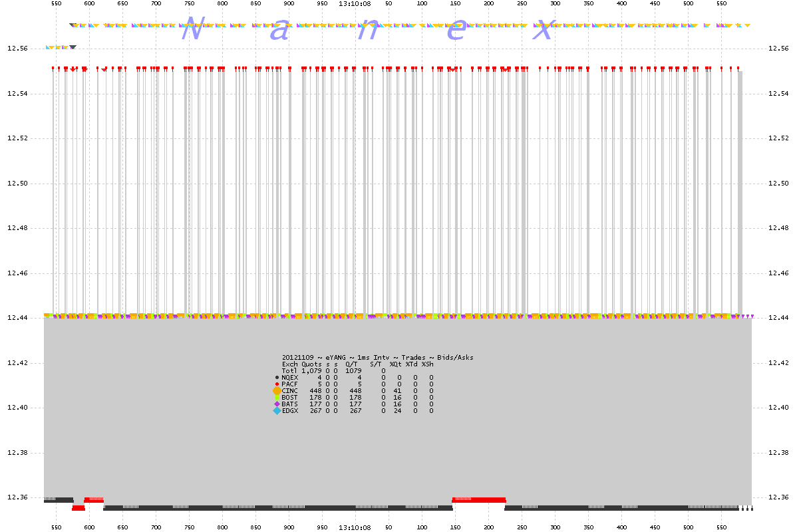Click the red PACF legend dot
The height and width of the screenshot is (532, 797).
pyautogui.click(x=277, y=384)
